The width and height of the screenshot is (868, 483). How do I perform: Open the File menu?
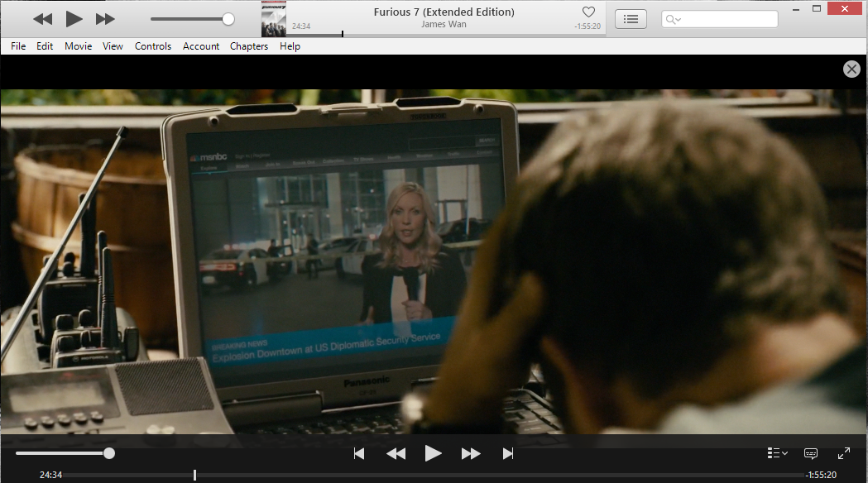pos(18,46)
